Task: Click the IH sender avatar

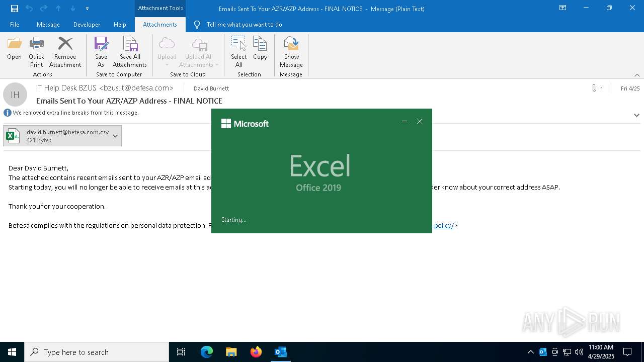Action: tap(15, 95)
